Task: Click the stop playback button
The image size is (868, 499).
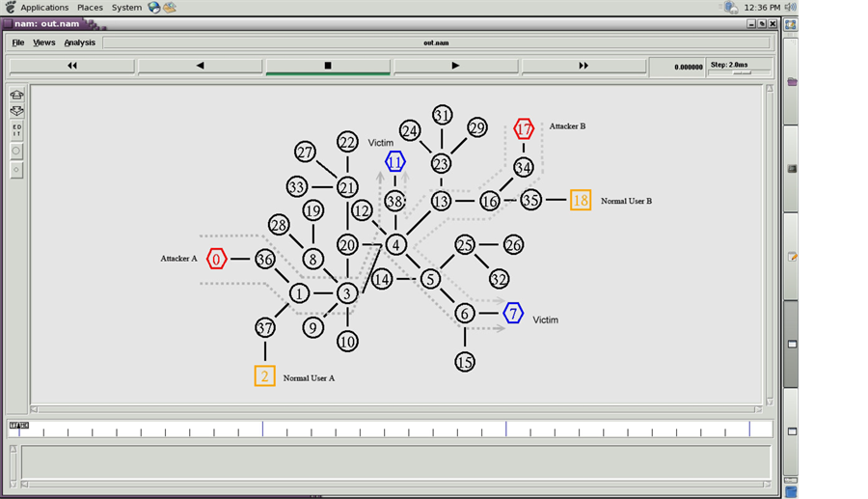Action: (x=328, y=67)
